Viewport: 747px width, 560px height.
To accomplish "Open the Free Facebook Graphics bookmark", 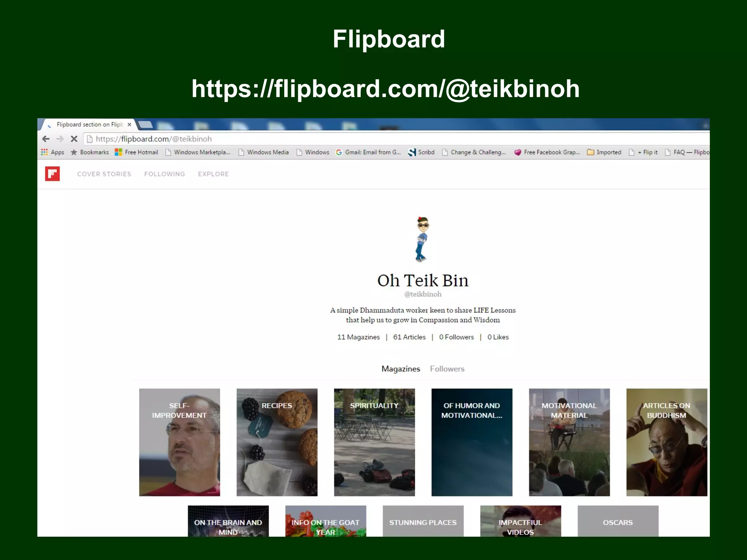I will point(547,152).
